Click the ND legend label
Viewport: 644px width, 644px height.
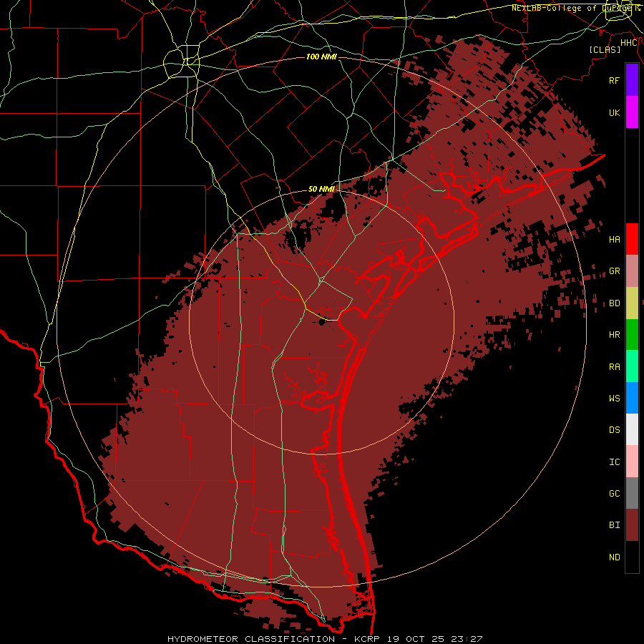point(615,557)
